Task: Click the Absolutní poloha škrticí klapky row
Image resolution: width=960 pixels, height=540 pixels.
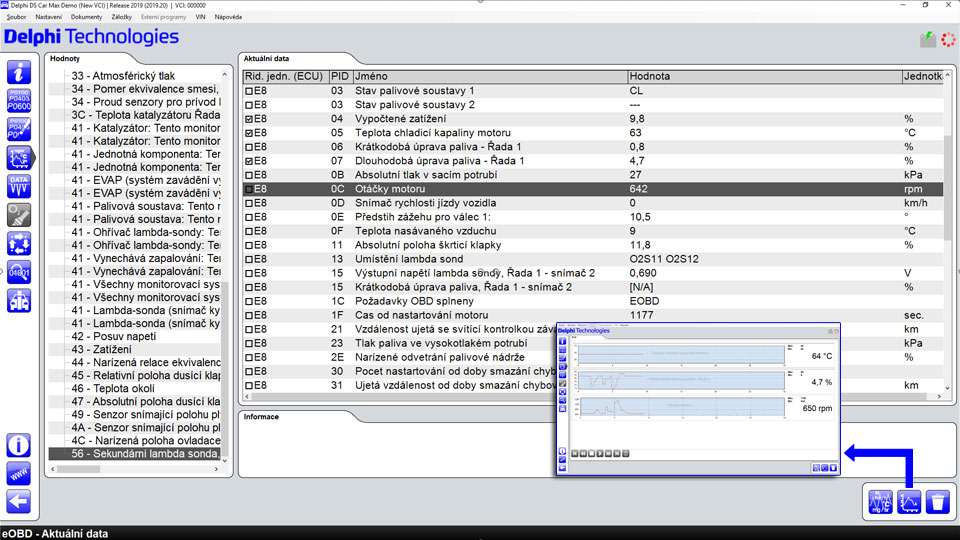Action: coord(593,245)
